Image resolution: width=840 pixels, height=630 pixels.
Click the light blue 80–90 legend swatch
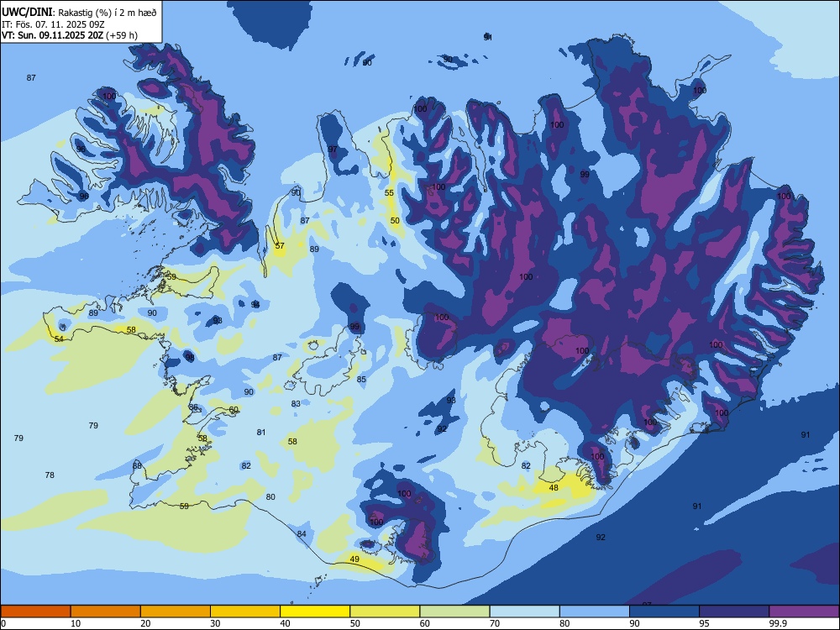(x=595, y=612)
